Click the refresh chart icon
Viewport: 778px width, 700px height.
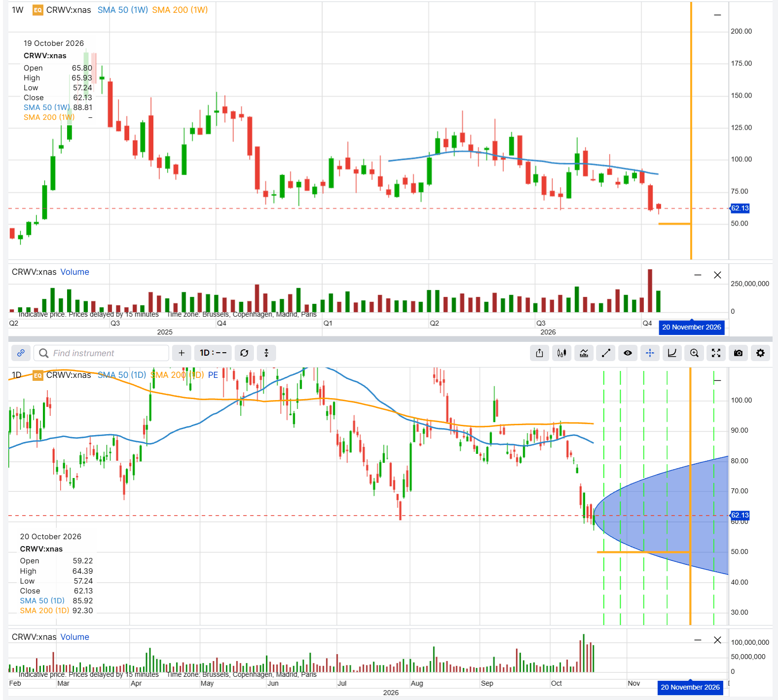244,353
